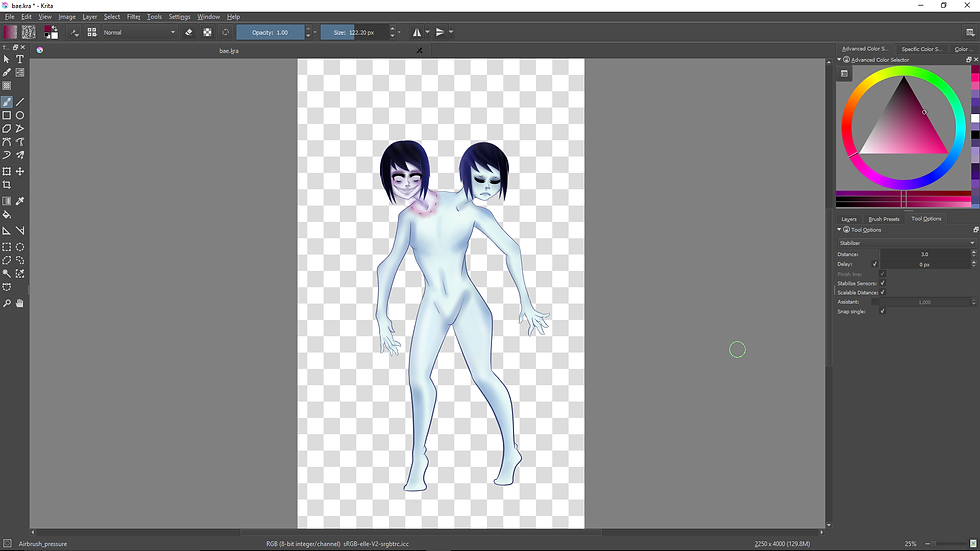Select the Transform tool

tap(6, 171)
